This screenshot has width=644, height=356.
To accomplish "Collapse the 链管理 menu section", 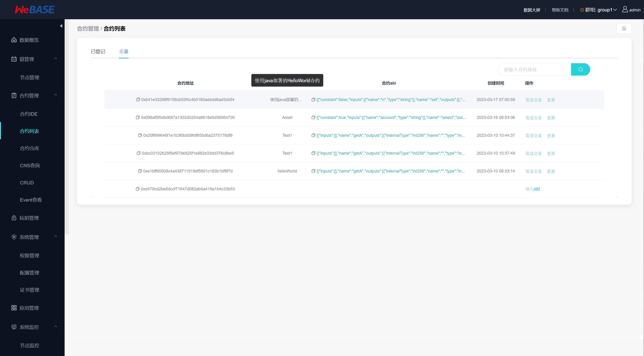I will (55, 59).
